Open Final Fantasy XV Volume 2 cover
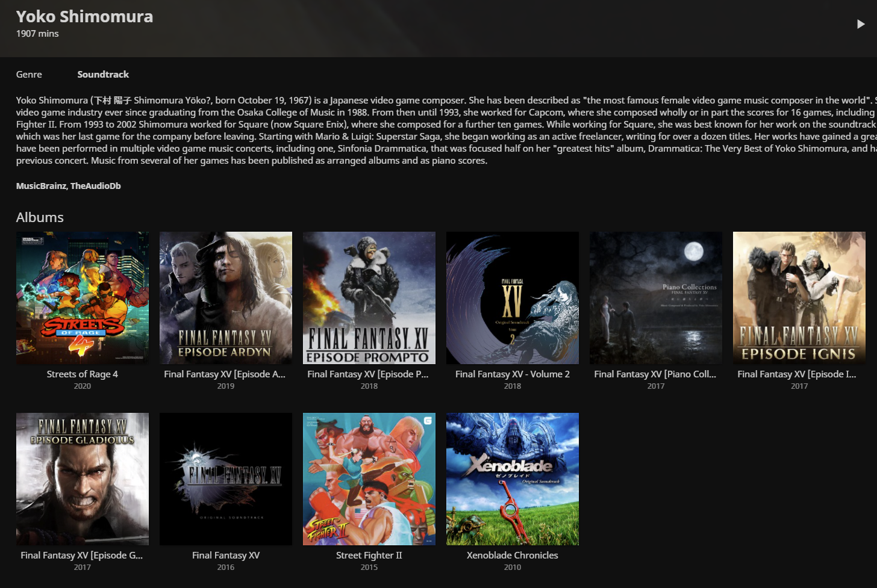 (513, 298)
